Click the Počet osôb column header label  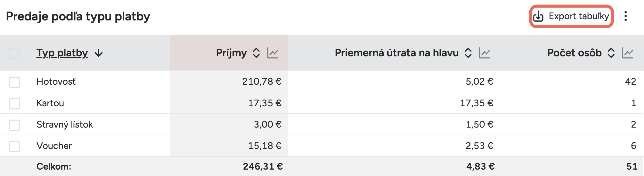coord(574,53)
